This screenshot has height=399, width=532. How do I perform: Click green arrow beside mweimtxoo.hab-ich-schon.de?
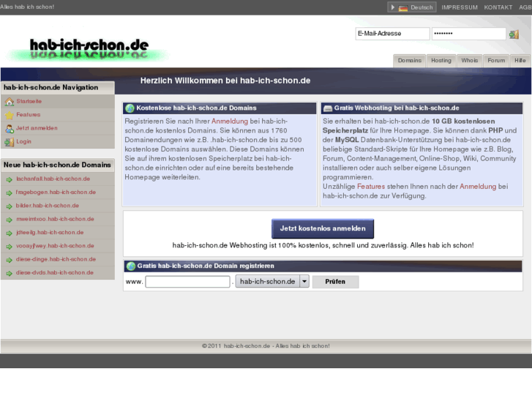pos(10,220)
